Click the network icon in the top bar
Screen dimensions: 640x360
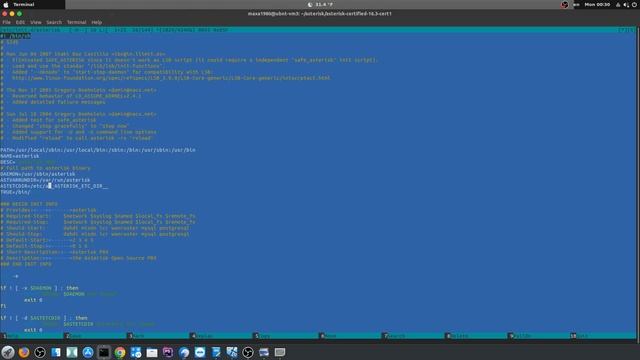tap(618, 4)
